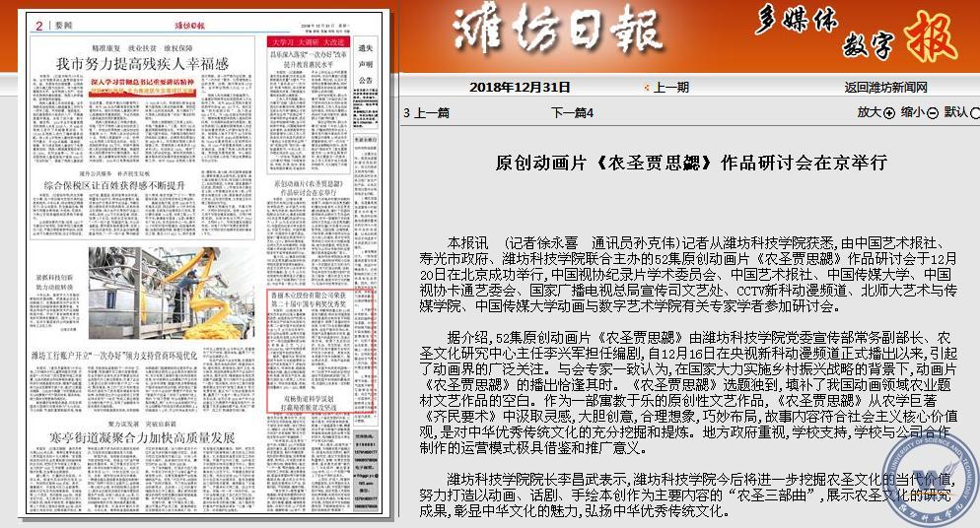Click the date 2018年12月31日
Viewport: 980px width, 528px height.
pyautogui.click(x=520, y=88)
